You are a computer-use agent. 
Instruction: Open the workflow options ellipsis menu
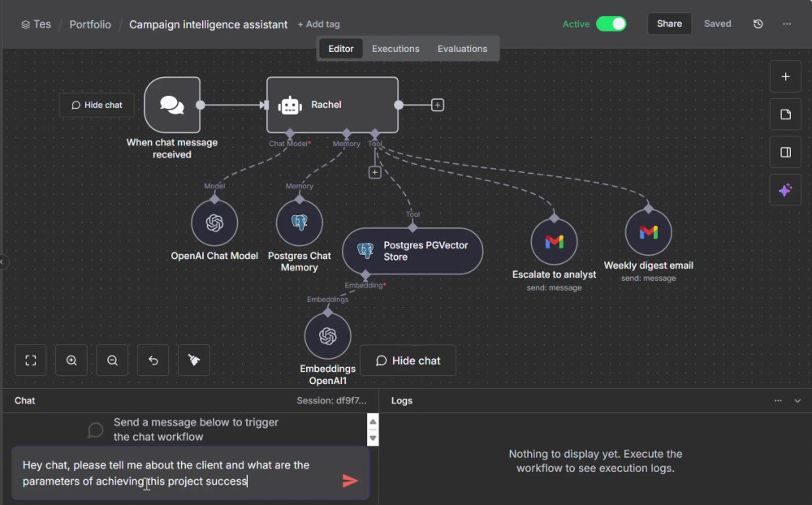[787, 24]
